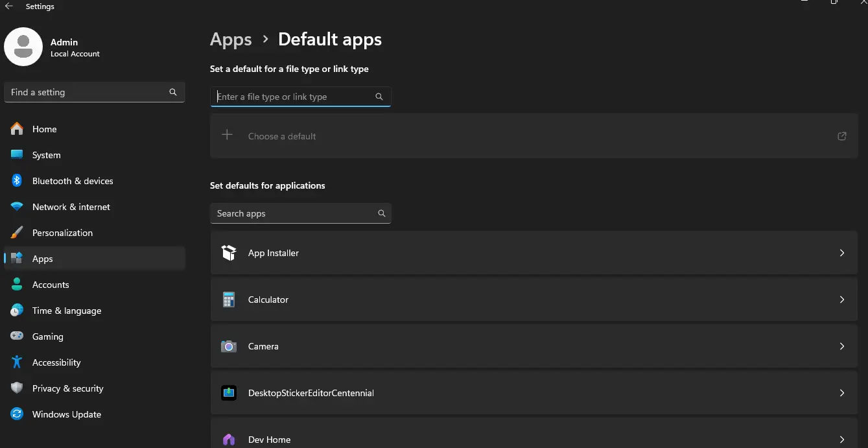Select Personalization in sidebar
The width and height of the screenshot is (868, 448).
click(x=95, y=233)
